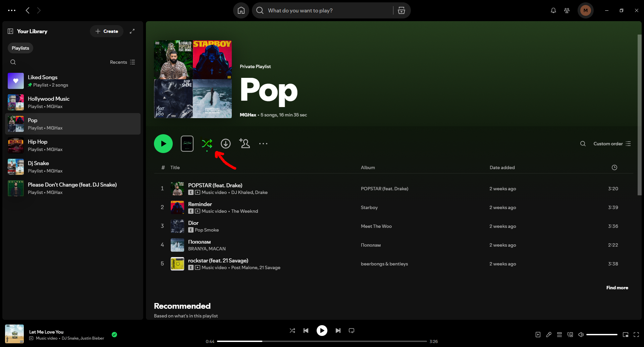The width and height of the screenshot is (644, 347).
Task: Enter full screen mode
Action: 636,335
